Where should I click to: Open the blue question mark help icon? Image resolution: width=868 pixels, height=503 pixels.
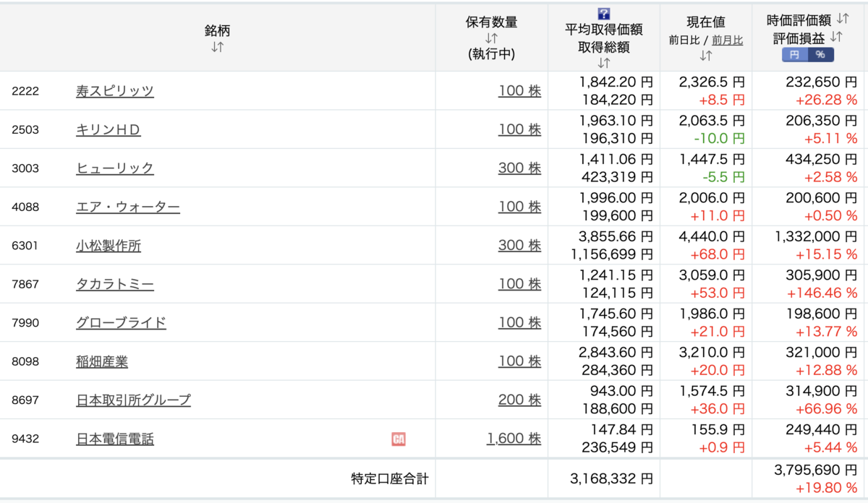604,14
